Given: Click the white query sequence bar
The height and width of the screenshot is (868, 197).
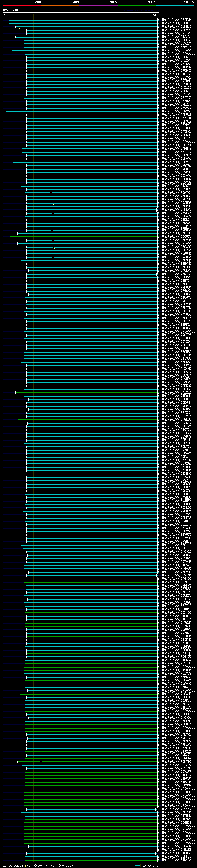Looking at the screenshot, I should [x=81, y=12].
